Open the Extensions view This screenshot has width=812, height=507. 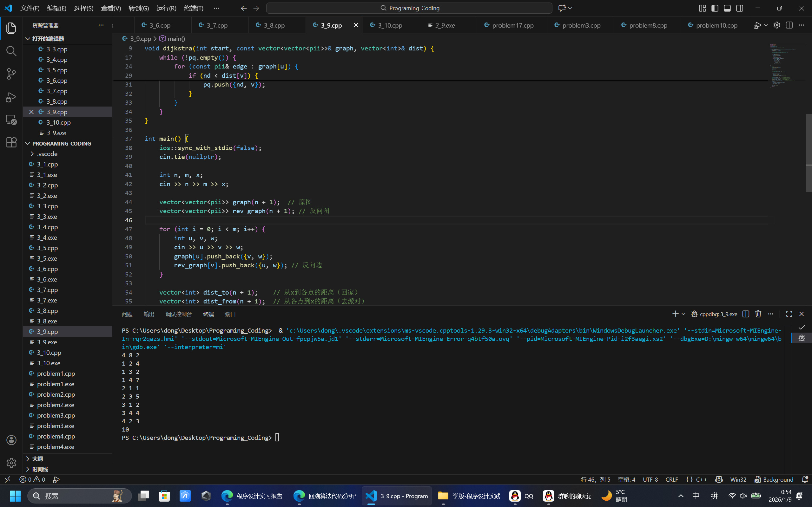(x=11, y=142)
